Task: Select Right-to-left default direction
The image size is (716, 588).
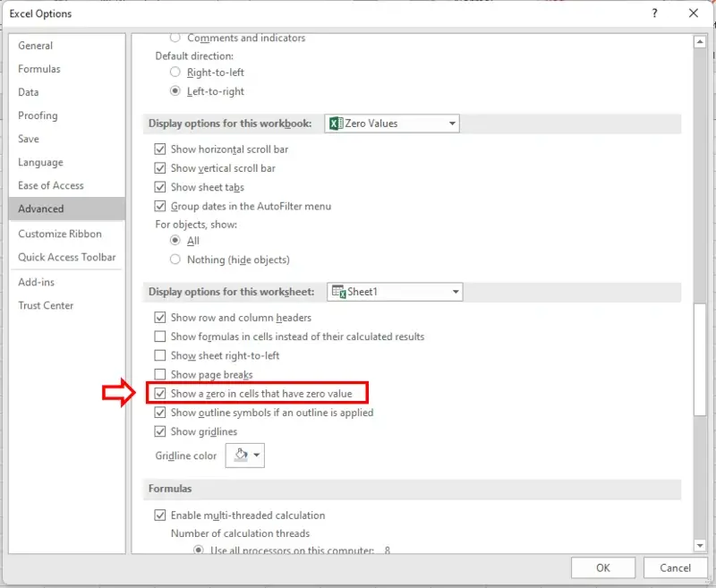Action: (175, 72)
